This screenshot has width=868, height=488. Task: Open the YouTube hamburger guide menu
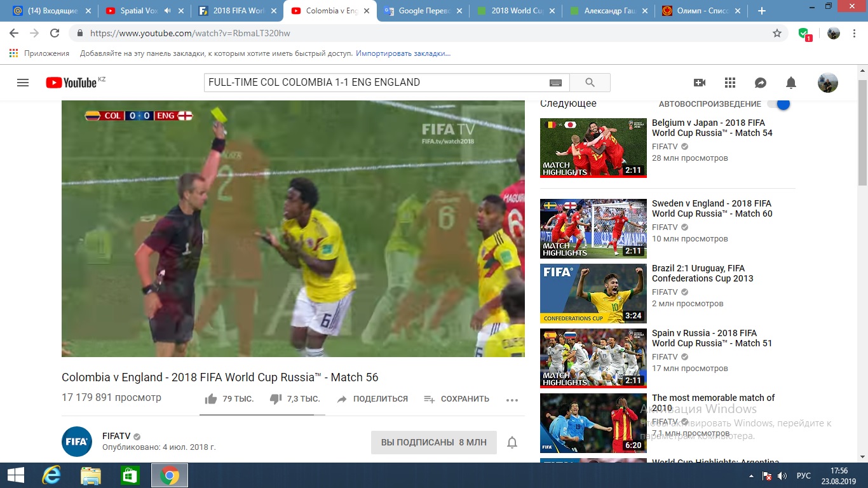(x=23, y=83)
